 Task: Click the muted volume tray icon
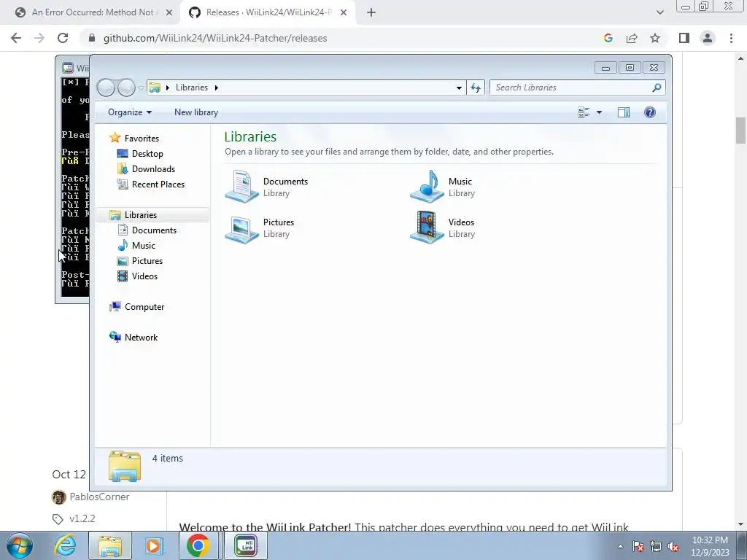[673, 546]
